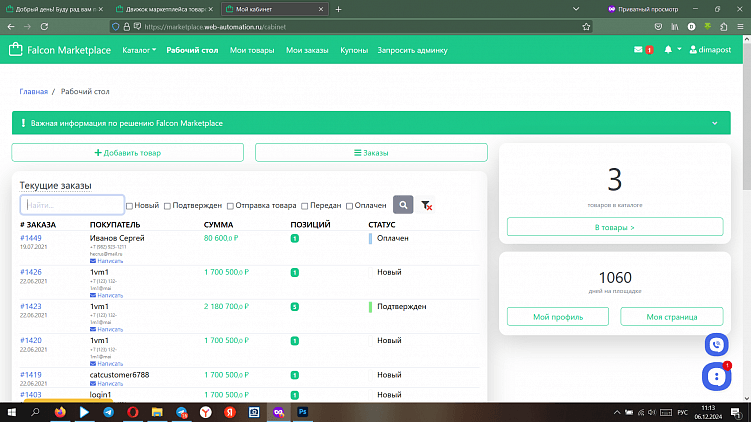
Task: Open the browser extensions icon
Action: [724, 27]
